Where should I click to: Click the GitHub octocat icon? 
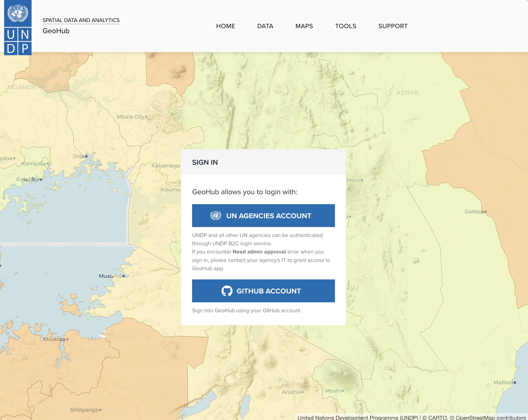tap(227, 291)
